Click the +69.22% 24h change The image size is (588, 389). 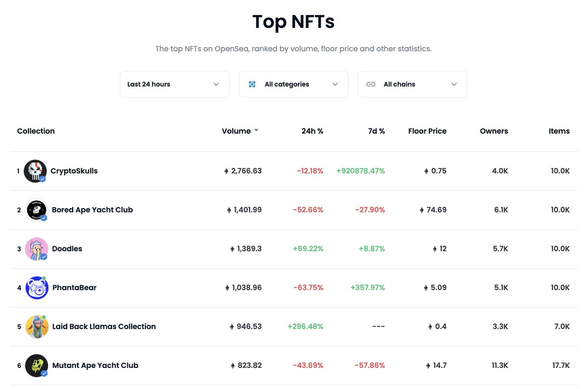(308, 249)
